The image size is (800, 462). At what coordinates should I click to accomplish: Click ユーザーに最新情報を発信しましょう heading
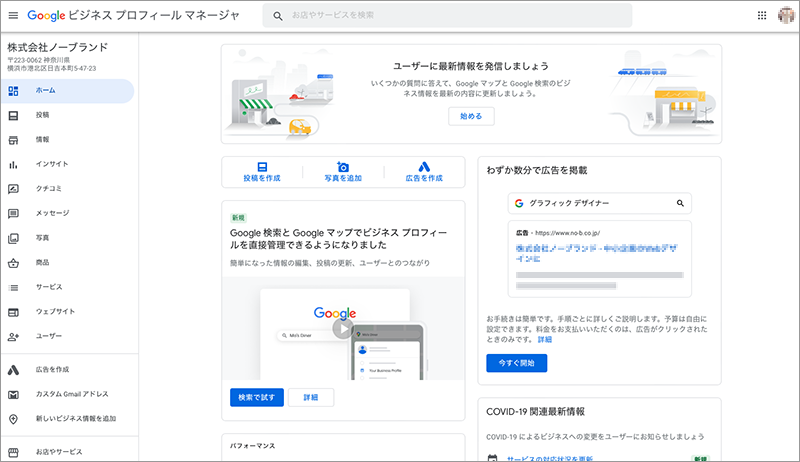[x=471, y=66]
